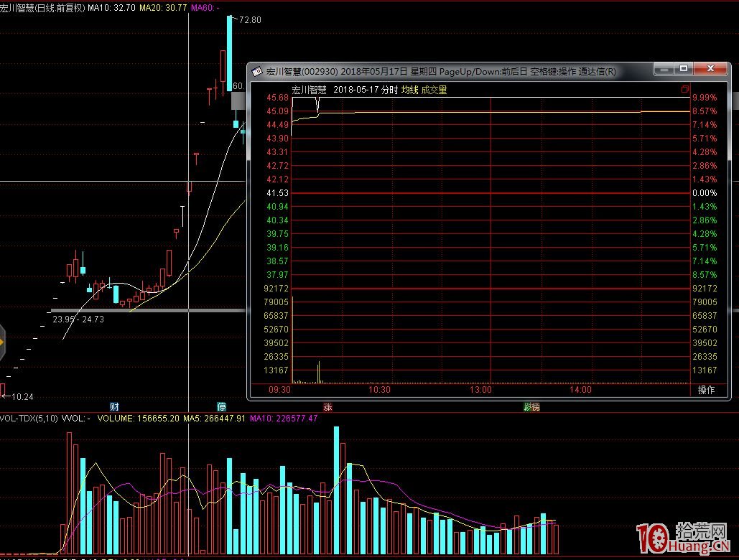The width and height of the screenshot is (739, 560).
Task: Click the tallest cyan candle at the 72.80 peak
Action: pos(230,53)
